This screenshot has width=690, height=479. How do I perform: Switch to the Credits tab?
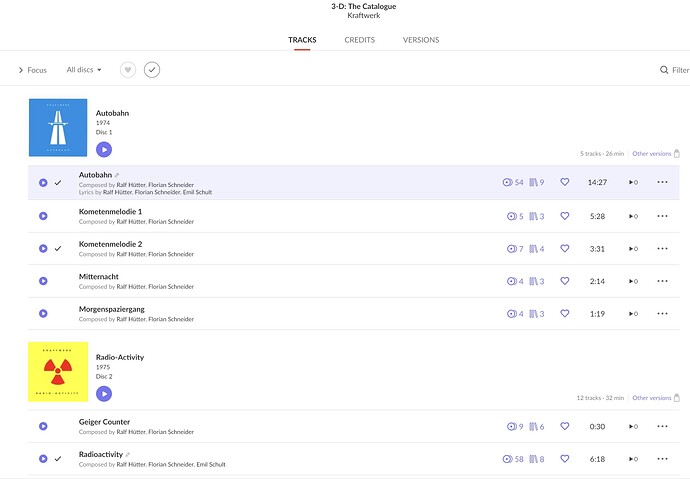[360, 40]
